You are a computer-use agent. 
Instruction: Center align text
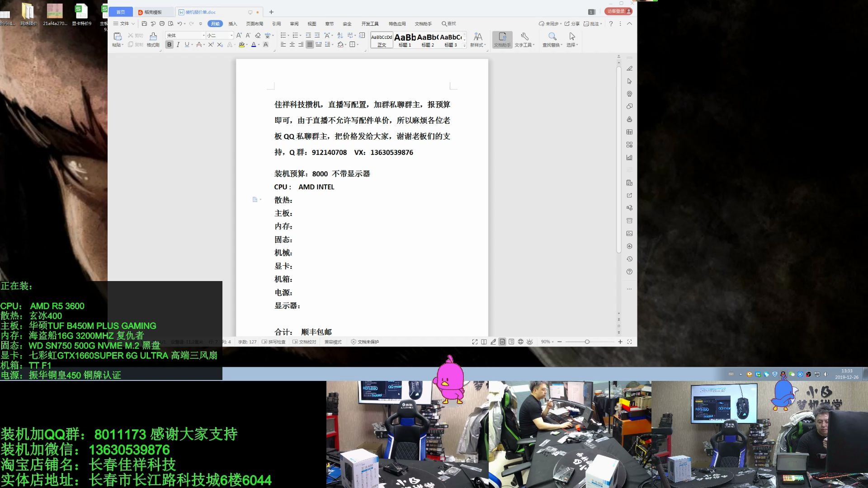[x=292, y=45]
